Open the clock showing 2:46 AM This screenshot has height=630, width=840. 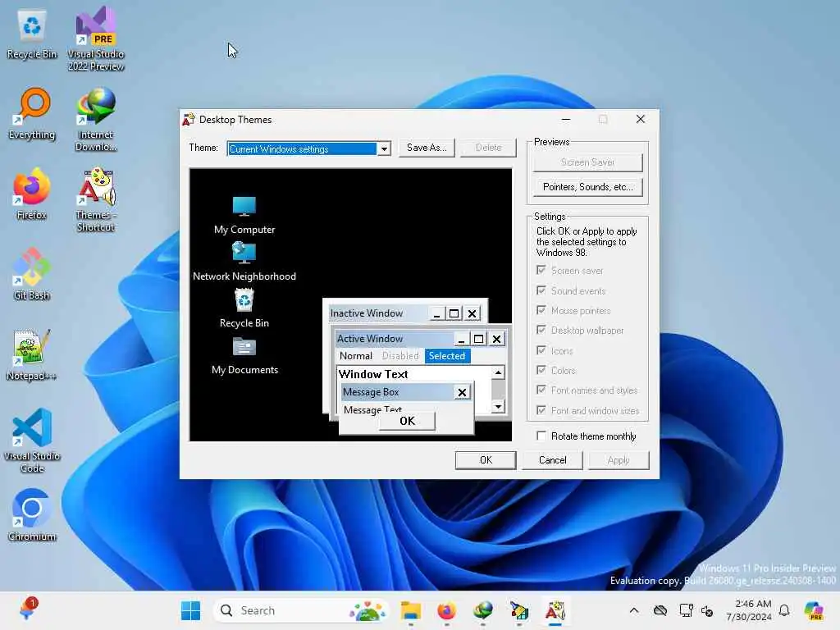point(749,610)
